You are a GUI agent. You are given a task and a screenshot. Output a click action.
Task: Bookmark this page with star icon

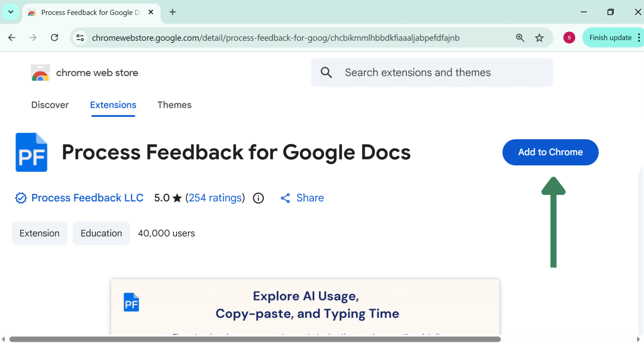coord(539,38)
